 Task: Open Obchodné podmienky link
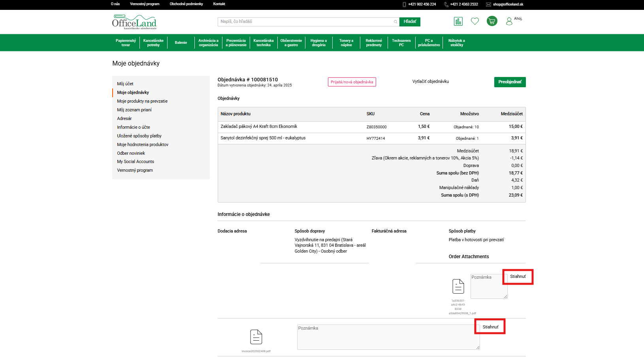point(186,4)
